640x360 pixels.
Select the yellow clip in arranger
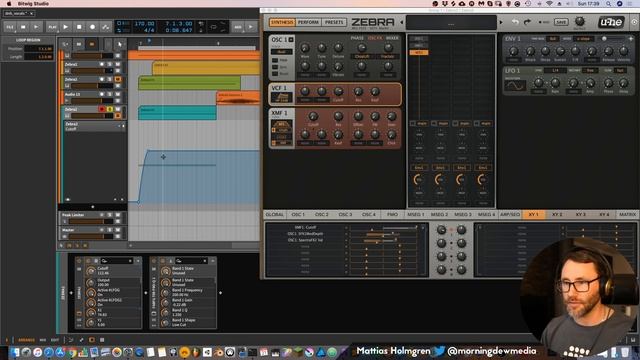pos(206,68)
